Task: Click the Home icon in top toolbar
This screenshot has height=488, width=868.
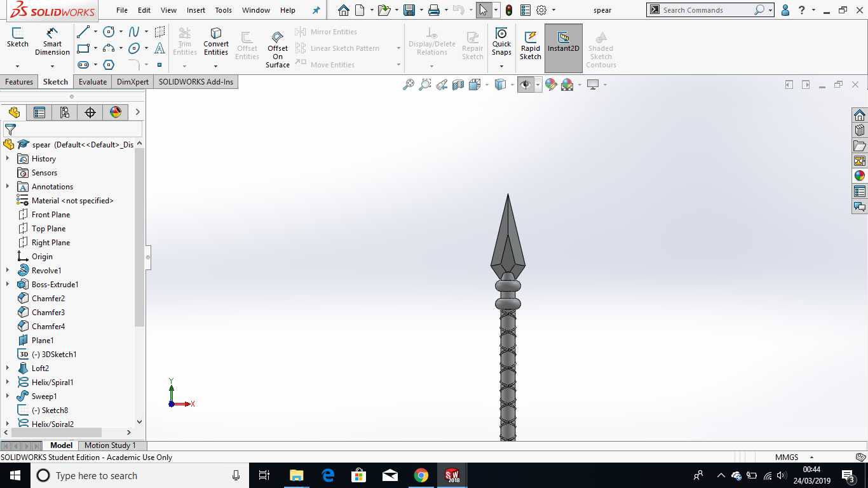Action: (344, 10)
